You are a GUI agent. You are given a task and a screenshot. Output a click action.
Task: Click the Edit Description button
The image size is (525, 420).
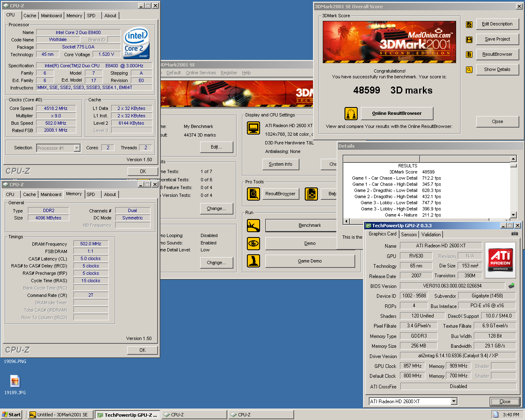pos(498,24)
